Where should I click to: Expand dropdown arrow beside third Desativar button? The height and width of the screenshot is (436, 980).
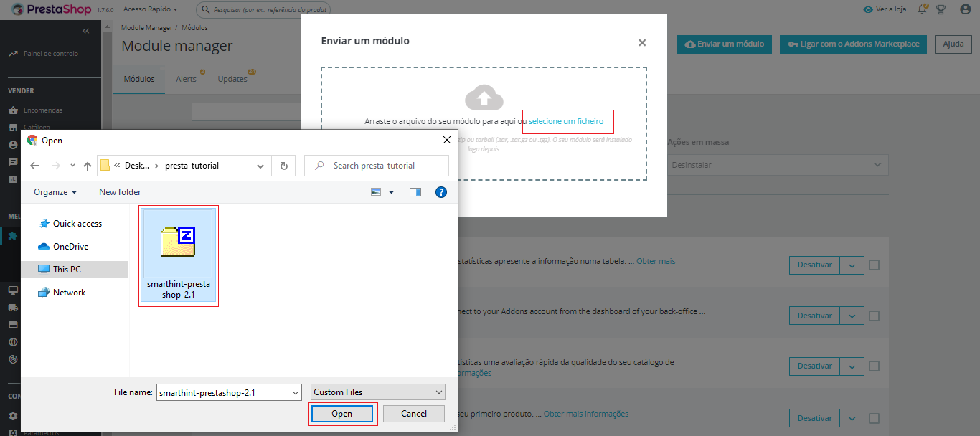pos(852,366)
